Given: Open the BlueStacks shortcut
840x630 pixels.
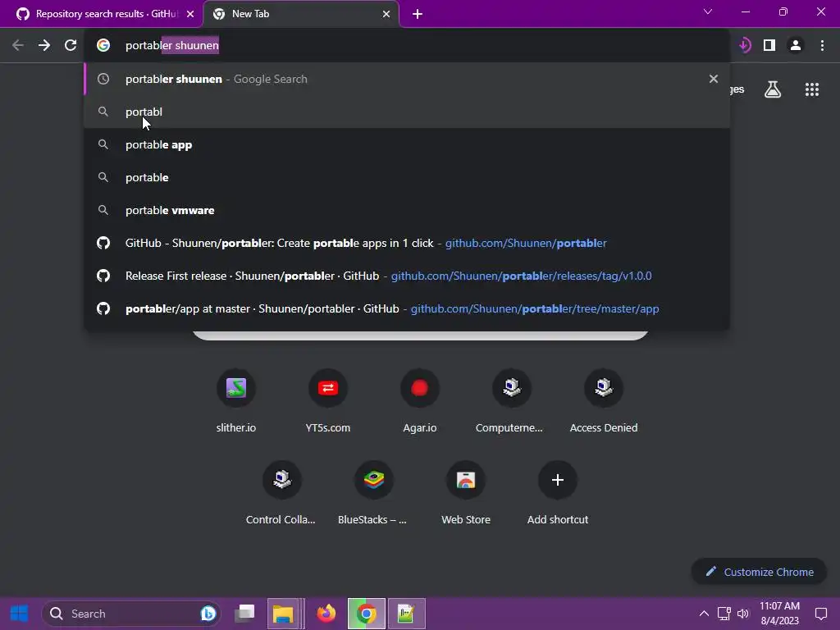Looking at the screenshot, I should 373,492.
